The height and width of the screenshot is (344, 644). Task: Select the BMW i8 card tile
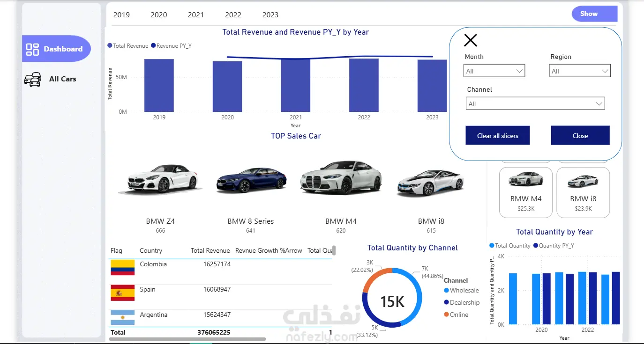(x=583, y=192)
